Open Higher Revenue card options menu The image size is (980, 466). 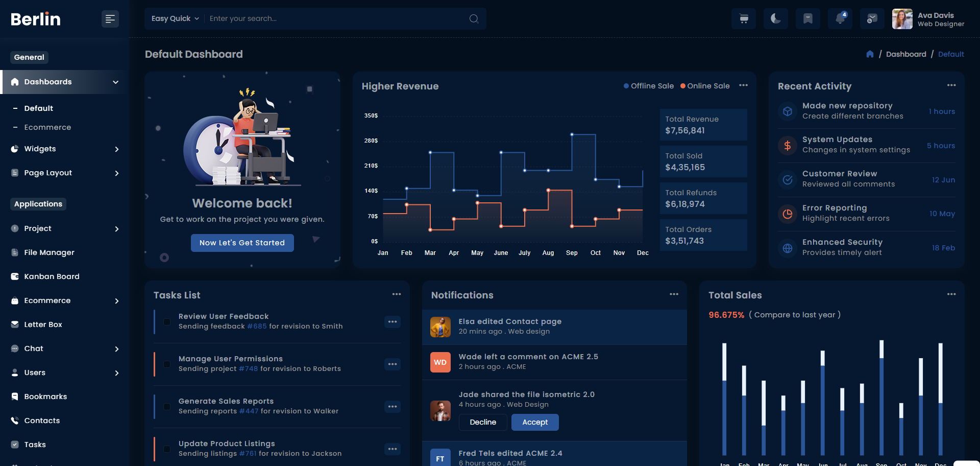click(743, 85)
